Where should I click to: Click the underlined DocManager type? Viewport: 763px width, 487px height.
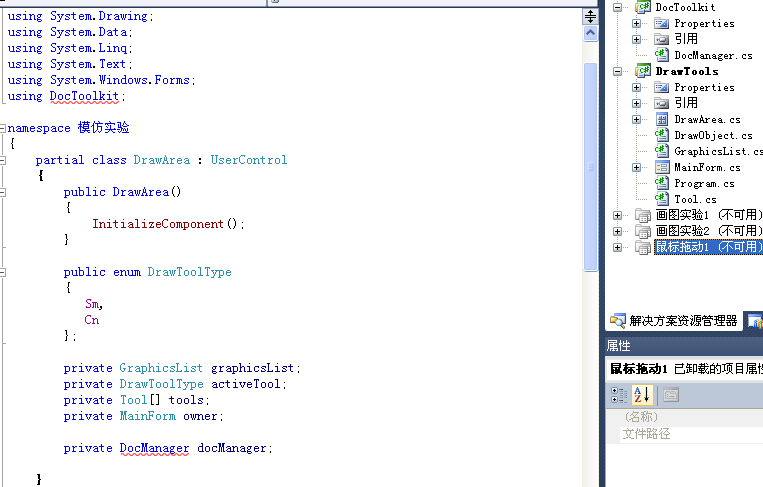click(154, 449)
